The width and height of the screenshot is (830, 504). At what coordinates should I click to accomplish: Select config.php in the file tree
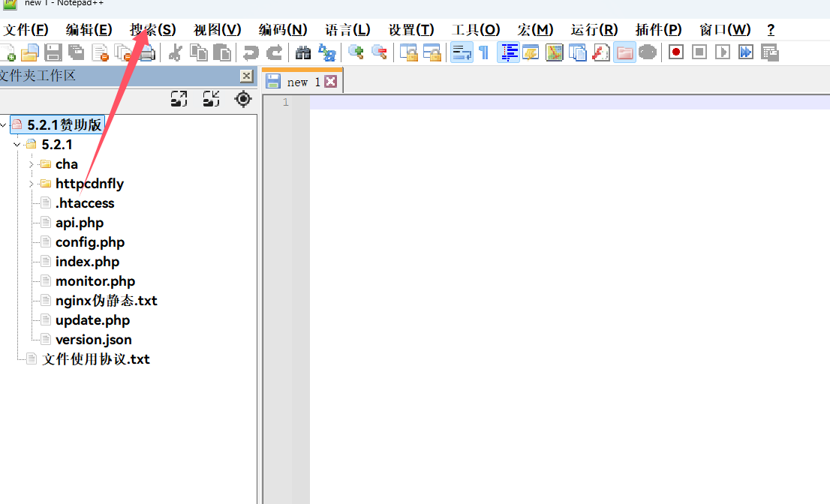(x=90, y=242)
